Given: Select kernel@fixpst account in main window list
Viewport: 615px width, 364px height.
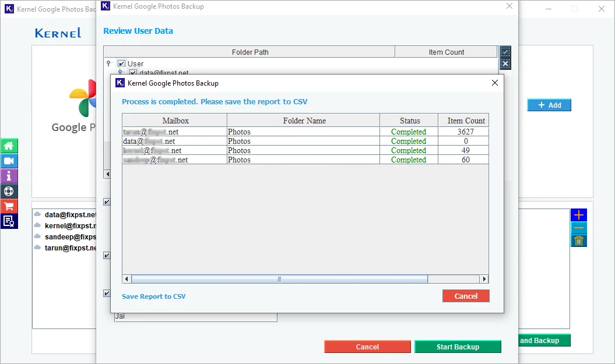Looking at the screenshot, I should [x=70, y=226].
